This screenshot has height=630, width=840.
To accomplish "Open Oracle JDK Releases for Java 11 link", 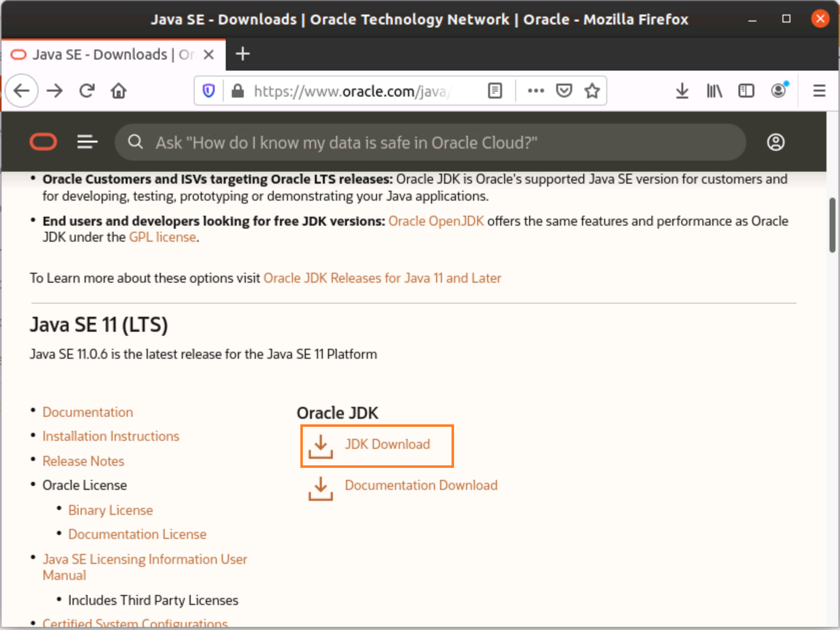I will point(382,278).
